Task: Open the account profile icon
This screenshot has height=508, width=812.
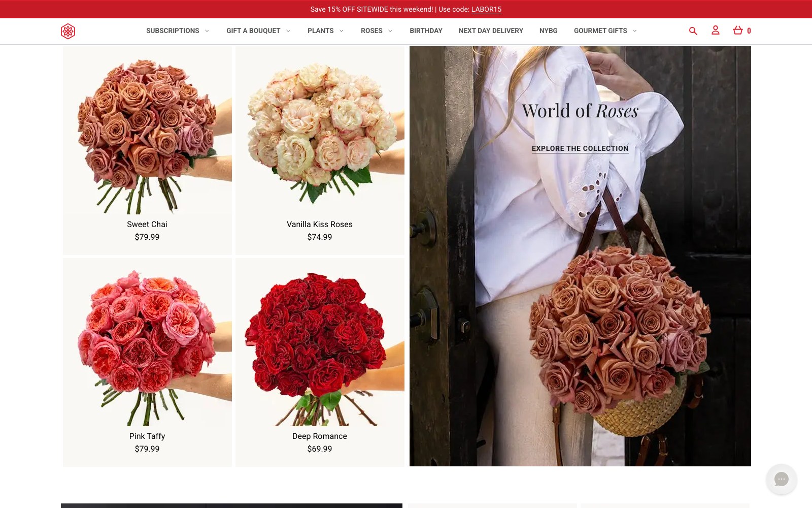Action: tap(716, 30)
